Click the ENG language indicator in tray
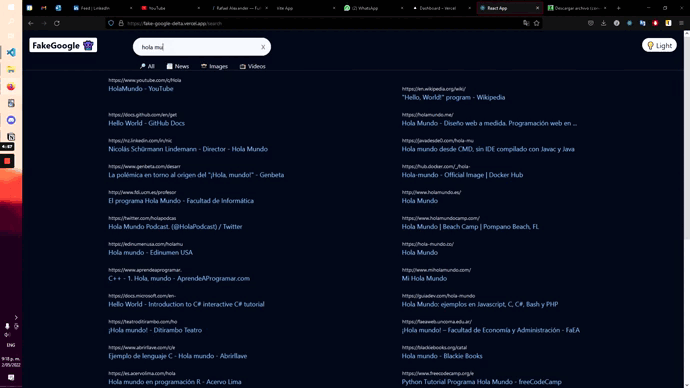This screenshot has height=388, width=690. pos(11,345)
